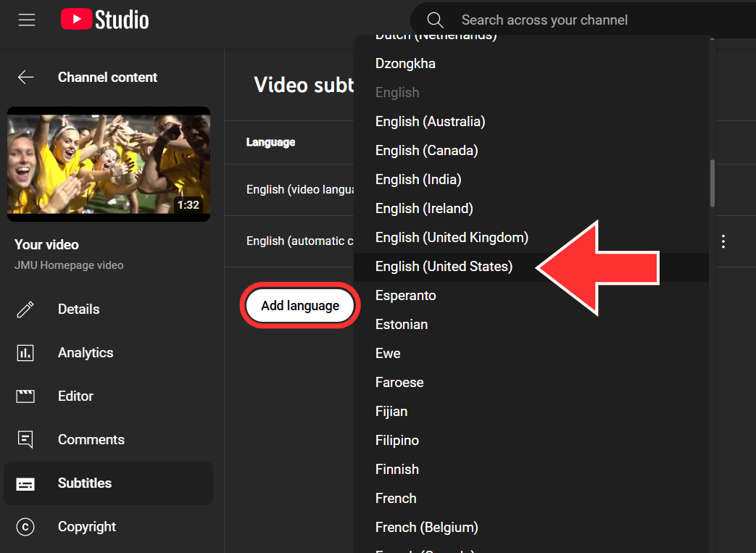This screenshot has width=756, height=553.
Task: Click the language list scrollbar thumb
Action: point(712,183)
